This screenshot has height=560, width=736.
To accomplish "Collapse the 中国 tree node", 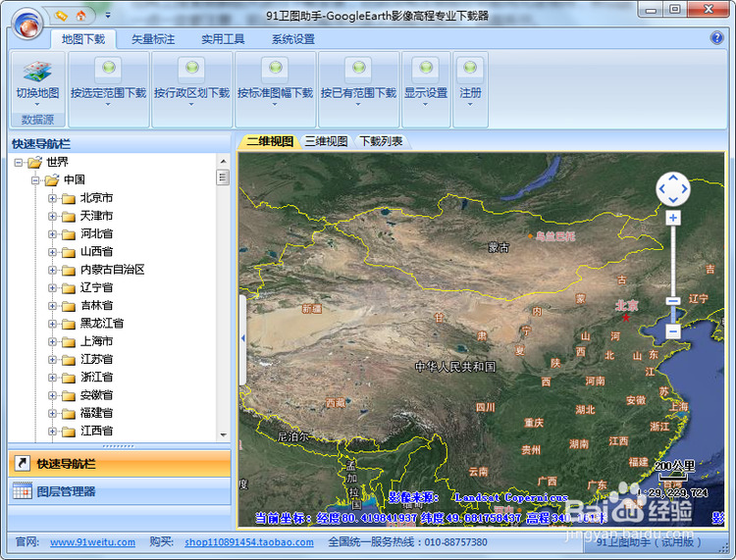I will [35, 180].
